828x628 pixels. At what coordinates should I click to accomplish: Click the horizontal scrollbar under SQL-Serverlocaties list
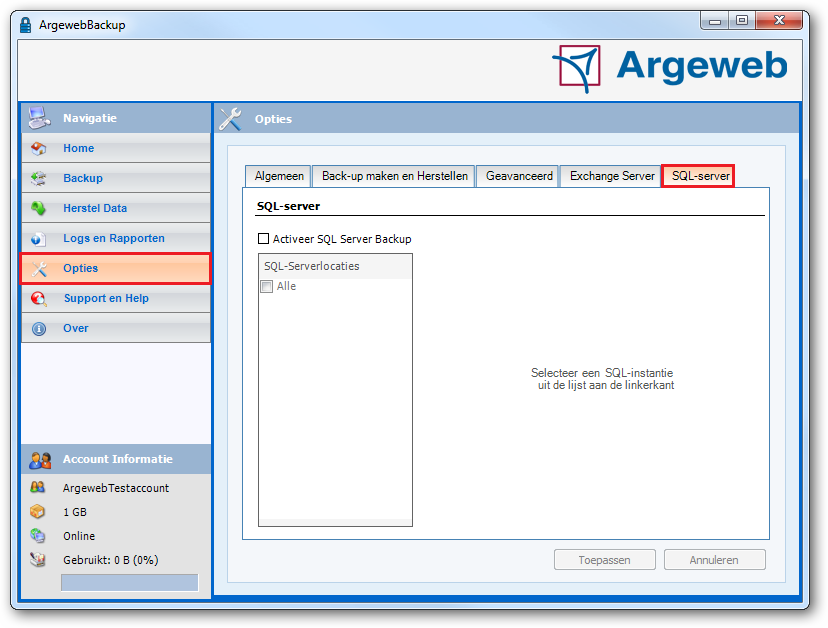click(x=335, y=522)
